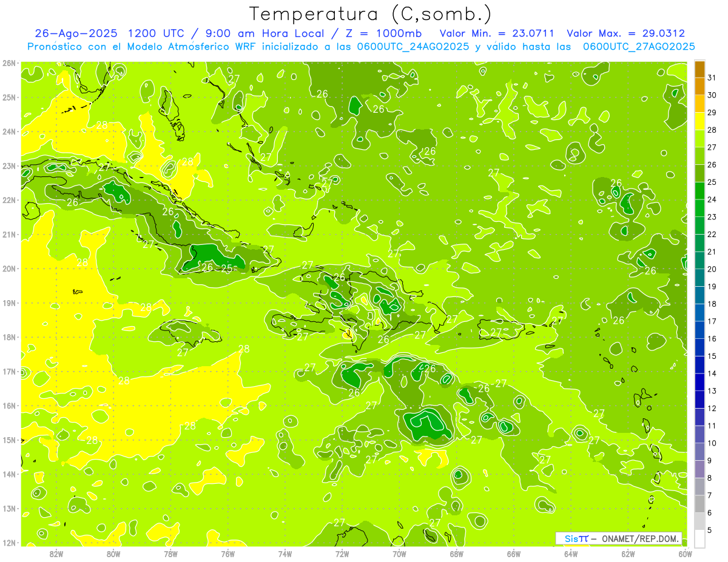
Task: Click the legend value '15' on the color bar
Action: [712, 356]
